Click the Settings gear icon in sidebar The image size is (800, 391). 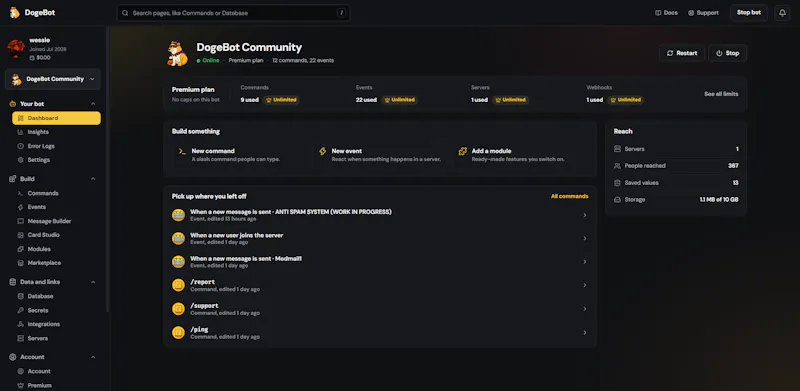click(20, 160)
